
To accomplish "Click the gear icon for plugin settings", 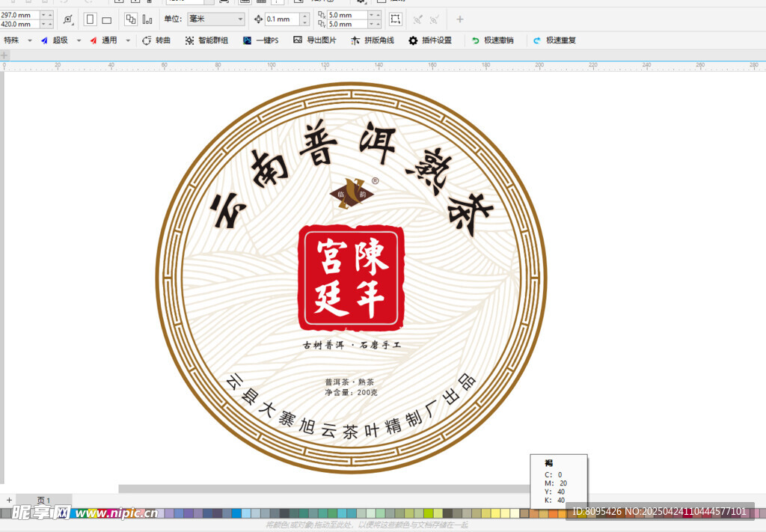I will point(413,40).
